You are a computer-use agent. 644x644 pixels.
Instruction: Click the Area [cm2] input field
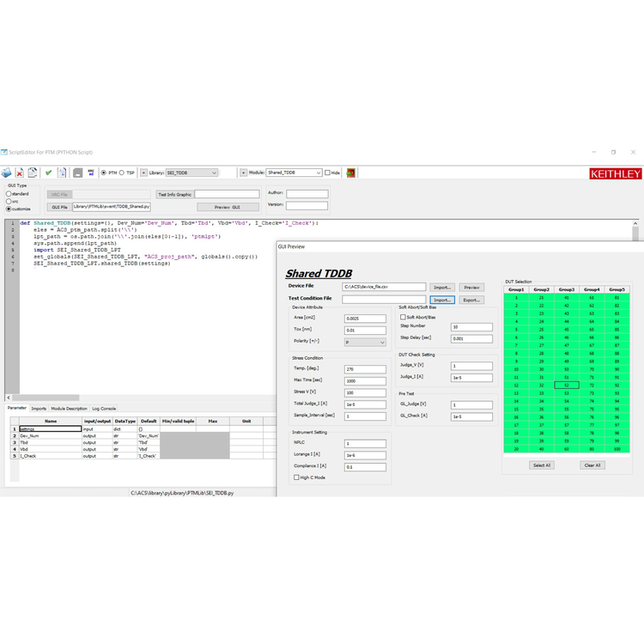pyautogui.click(x=365, y=319)
